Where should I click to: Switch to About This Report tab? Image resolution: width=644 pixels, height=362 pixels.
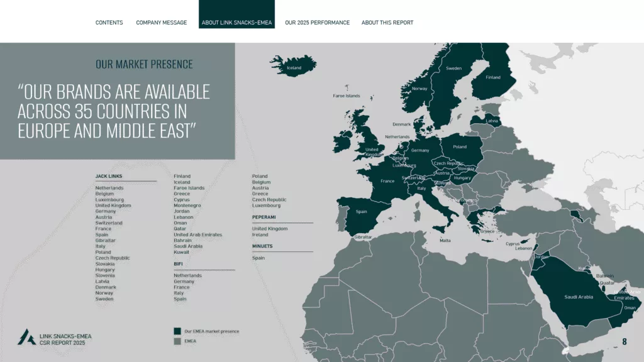pos(387,23)
